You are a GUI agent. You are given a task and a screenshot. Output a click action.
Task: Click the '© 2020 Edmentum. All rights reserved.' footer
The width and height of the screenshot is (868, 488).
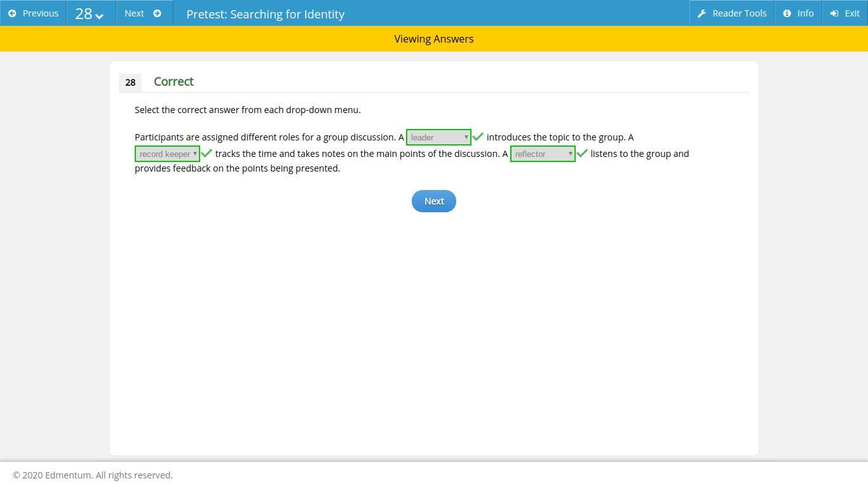[93, 475]
